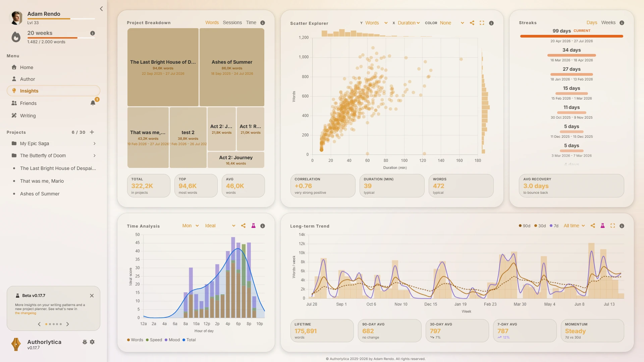The image size is (644, 362).
Task: Open the Ideal metric dropdown
Action: point(220,226)
